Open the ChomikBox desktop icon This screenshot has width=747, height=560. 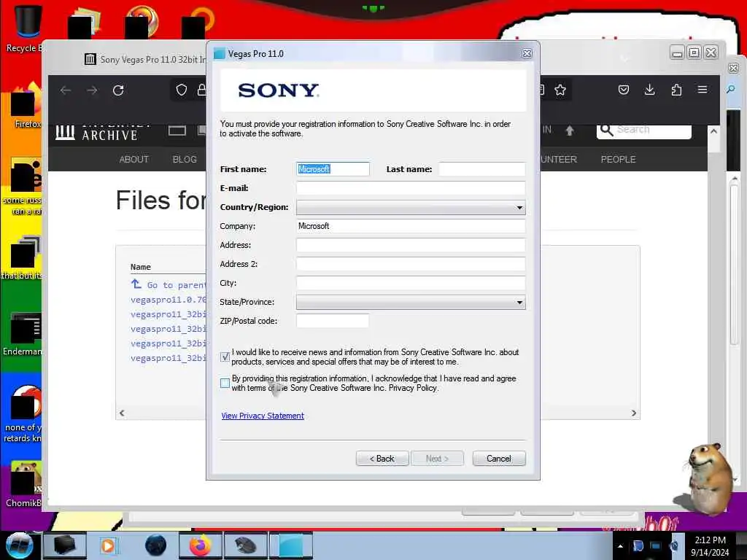pos(24,483)
